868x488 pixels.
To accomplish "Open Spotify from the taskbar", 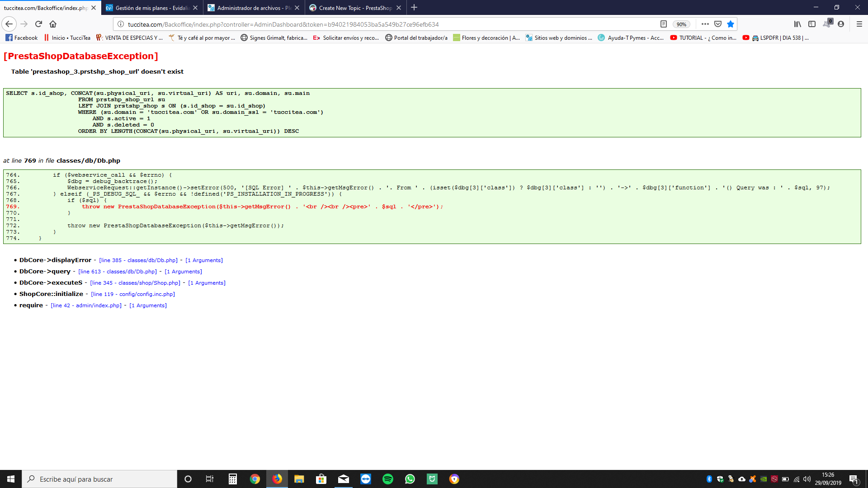I will tap(388, 479).
